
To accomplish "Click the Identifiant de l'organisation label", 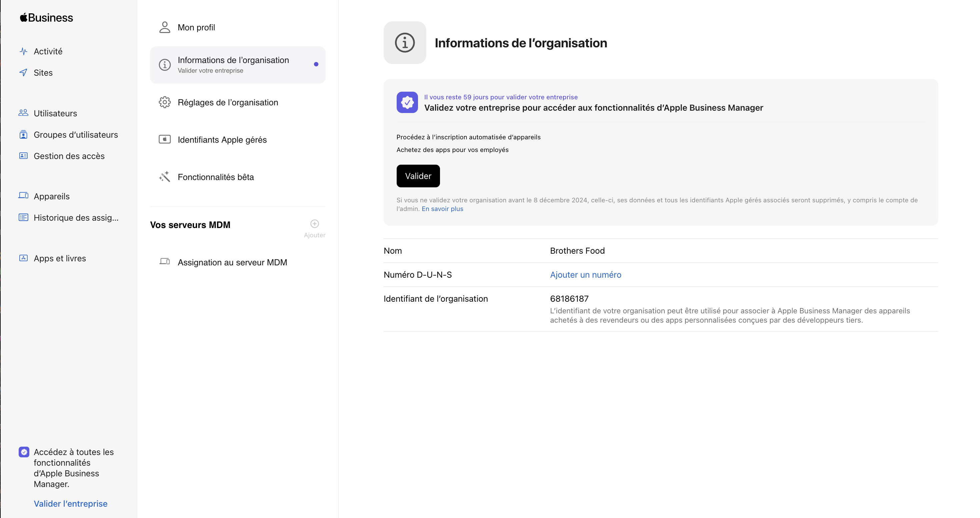I will click(436, 299).
